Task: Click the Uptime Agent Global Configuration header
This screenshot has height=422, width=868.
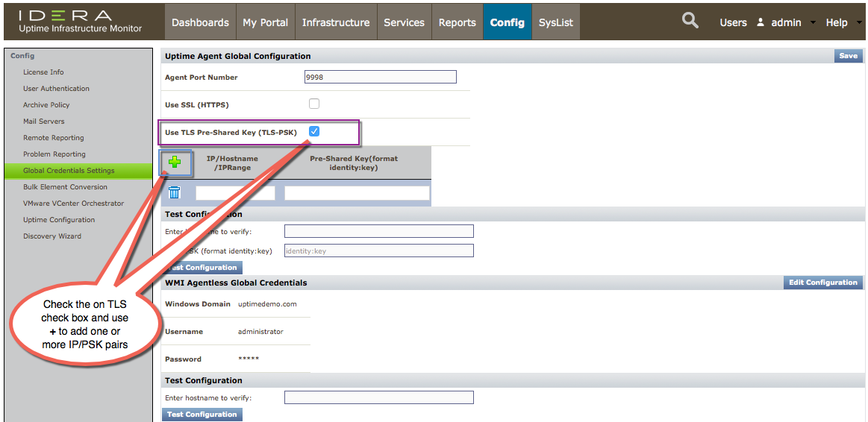Action: click(237, 56)
